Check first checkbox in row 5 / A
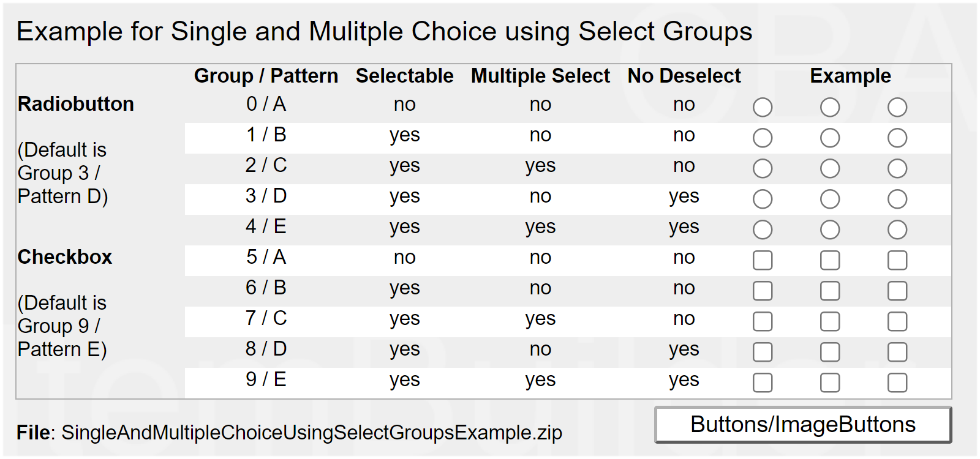The height and width of the screenshot is (459, 980). pyautogui.click(x=763, y=261)
